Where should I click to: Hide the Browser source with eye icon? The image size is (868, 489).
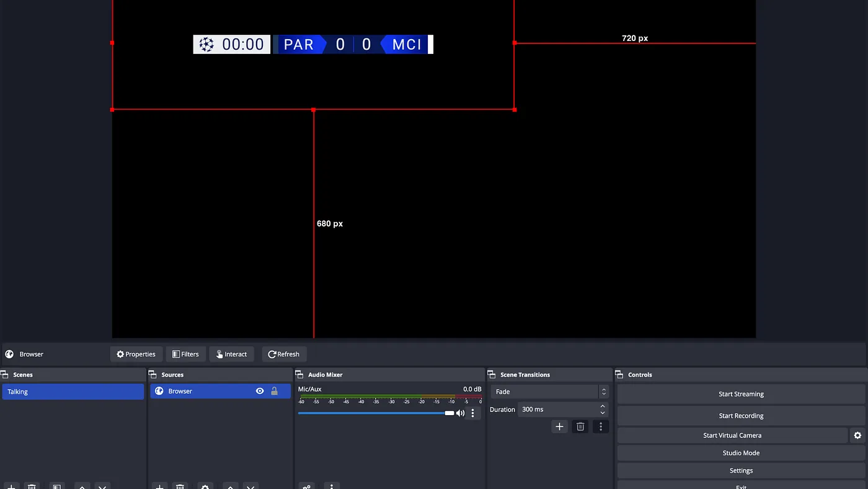click(x=260, y=391)
